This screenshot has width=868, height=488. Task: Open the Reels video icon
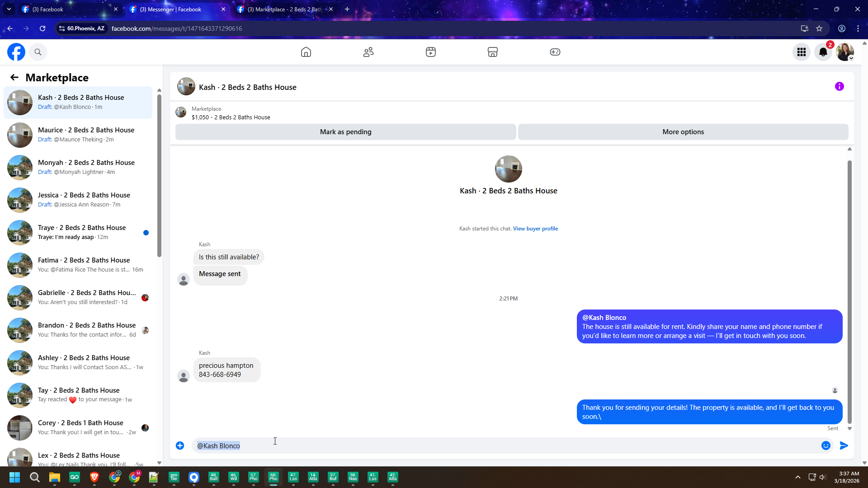click(x=431, y=52)
